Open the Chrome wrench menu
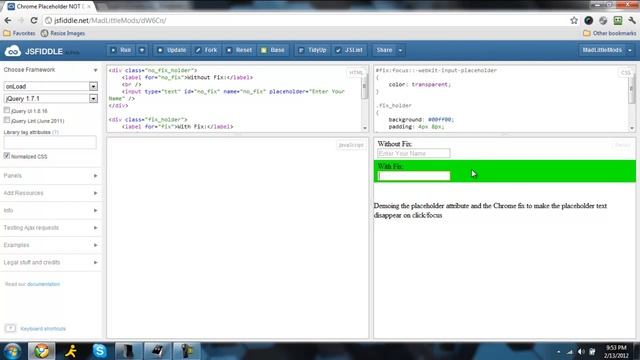 click(x=632, y=20)
